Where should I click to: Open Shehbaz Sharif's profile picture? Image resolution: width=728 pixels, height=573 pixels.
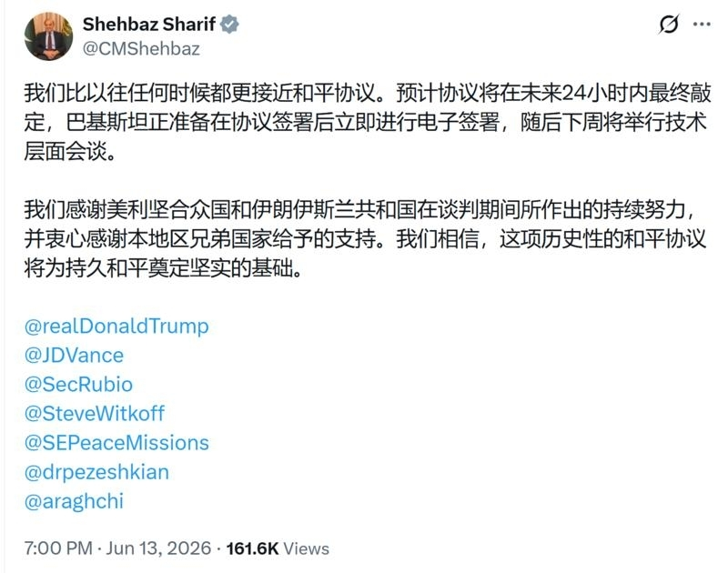49,36
